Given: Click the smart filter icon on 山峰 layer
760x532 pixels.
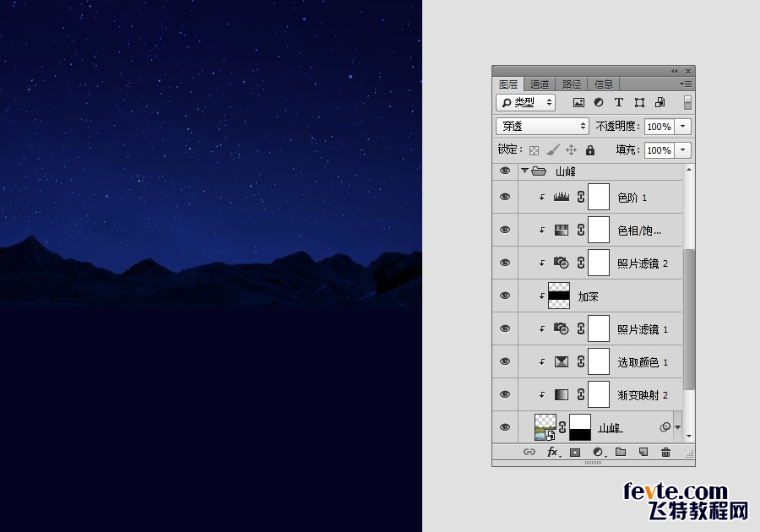Looking at the screenshot, I should click(x=665, y=426).
